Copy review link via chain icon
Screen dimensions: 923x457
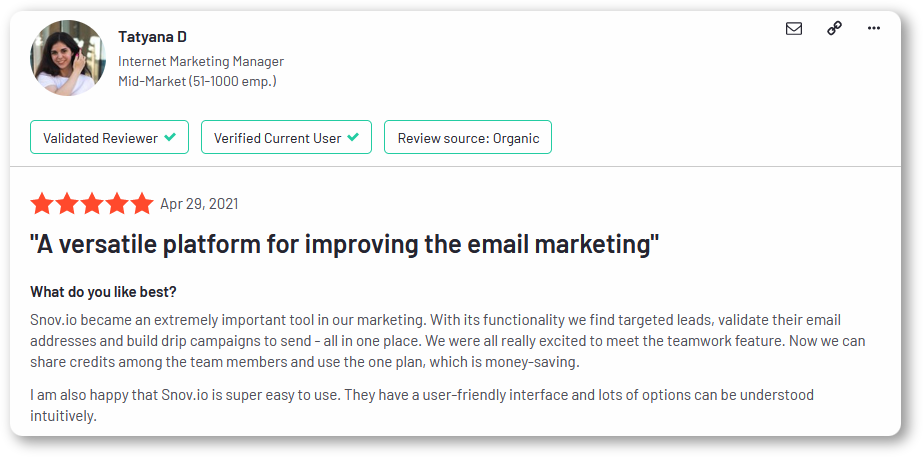[x=834, y=28]
